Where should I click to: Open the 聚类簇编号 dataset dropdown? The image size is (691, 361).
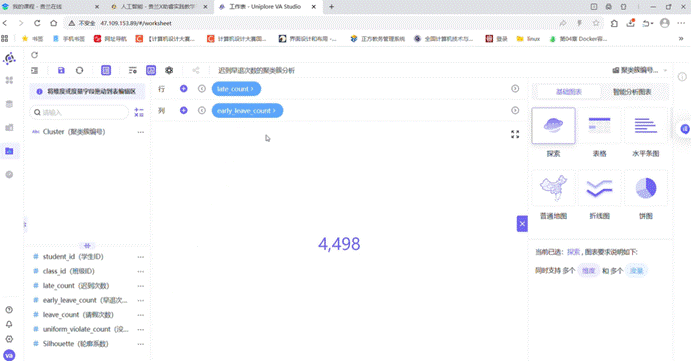point(639,71)
